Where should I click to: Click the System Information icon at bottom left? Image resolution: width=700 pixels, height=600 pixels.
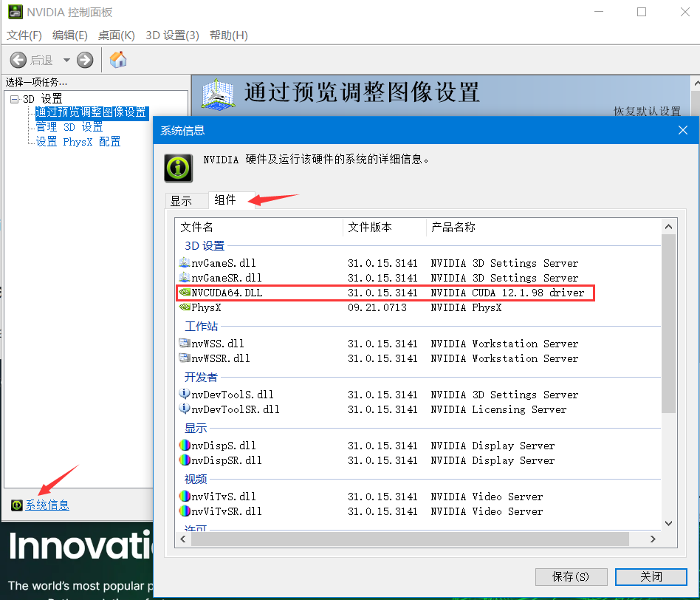click(16, 505)
